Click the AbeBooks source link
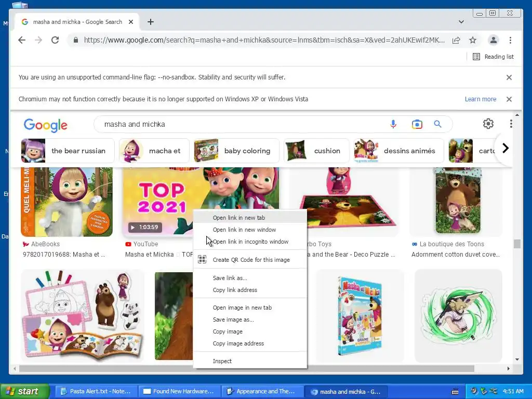 pos(41,244)
